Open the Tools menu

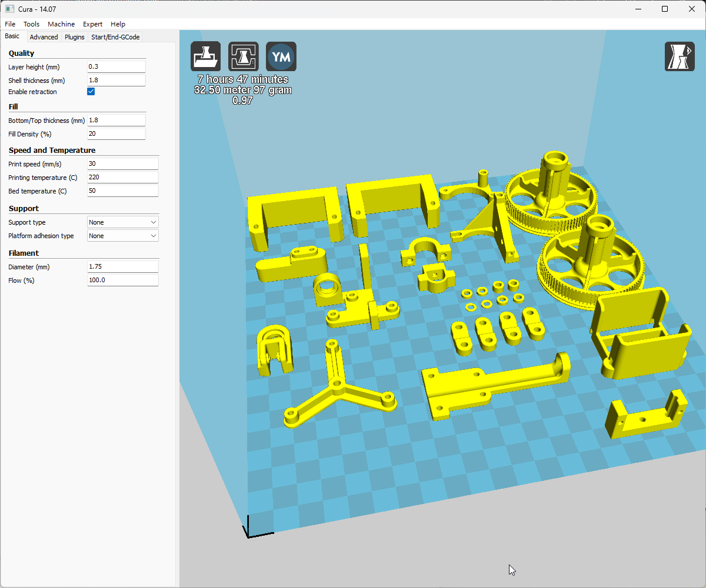tap(32, 24)
